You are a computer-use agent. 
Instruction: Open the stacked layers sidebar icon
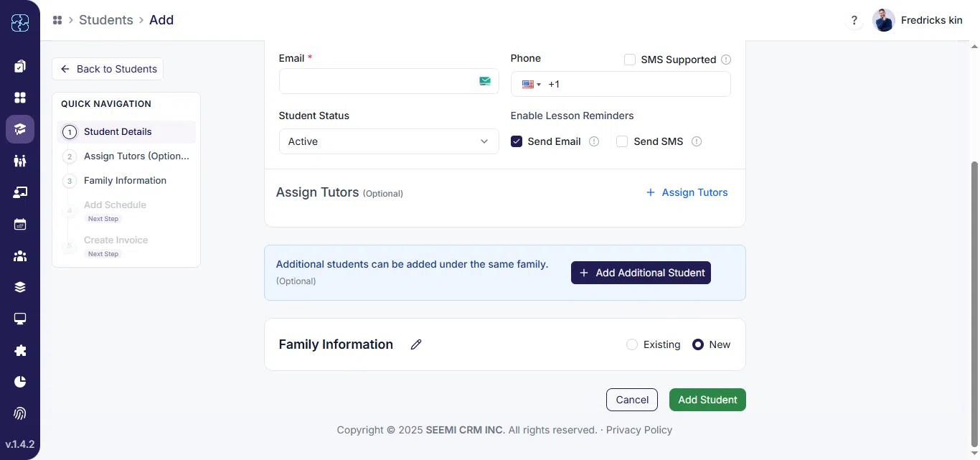coord(20,287)
